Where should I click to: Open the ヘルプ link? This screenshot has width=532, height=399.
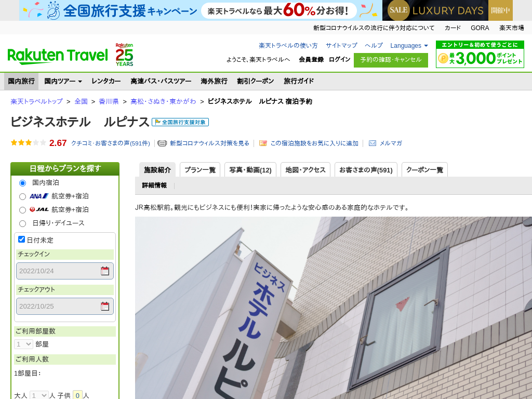[x=374, y=46]
